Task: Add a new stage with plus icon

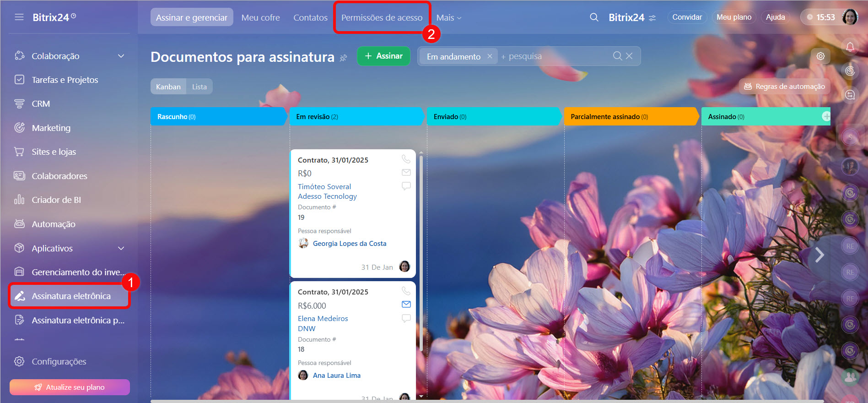Action: click(826, 116)
